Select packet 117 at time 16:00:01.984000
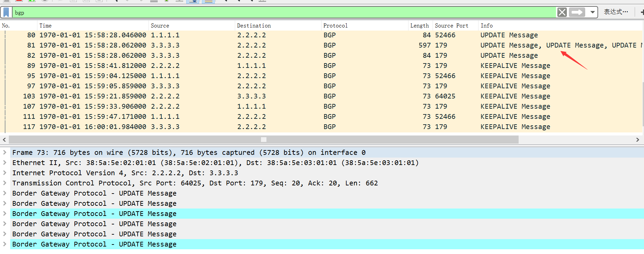 point(321,127)
